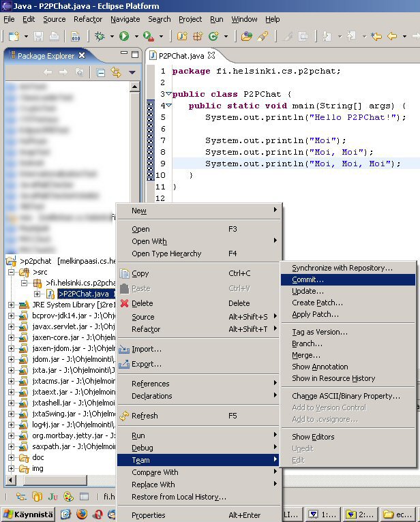Open the Project menu
The height and width of the screenshot is (522, 420).
190,19
